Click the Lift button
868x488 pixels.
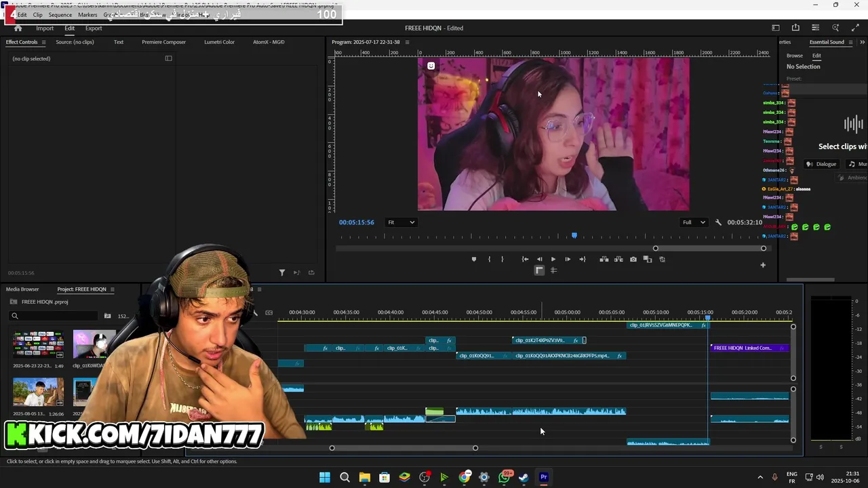coord(604,259)
